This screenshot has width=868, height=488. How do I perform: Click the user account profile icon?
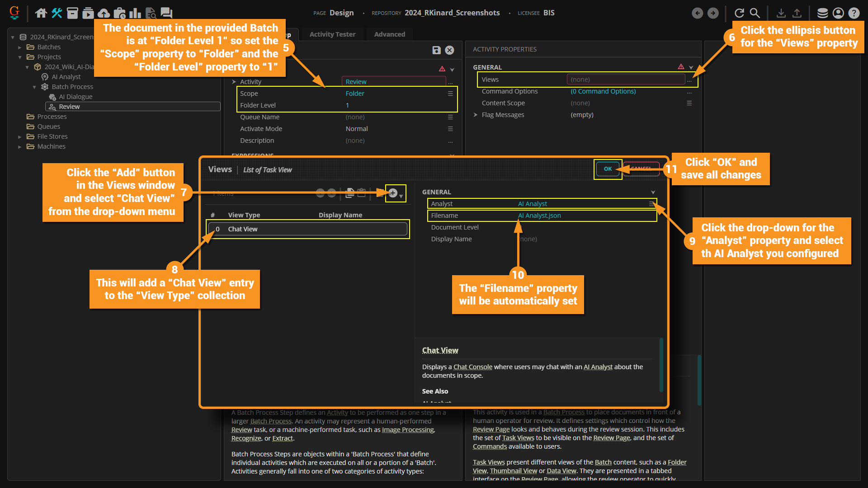pyautogui.click(x=838, y=13)
